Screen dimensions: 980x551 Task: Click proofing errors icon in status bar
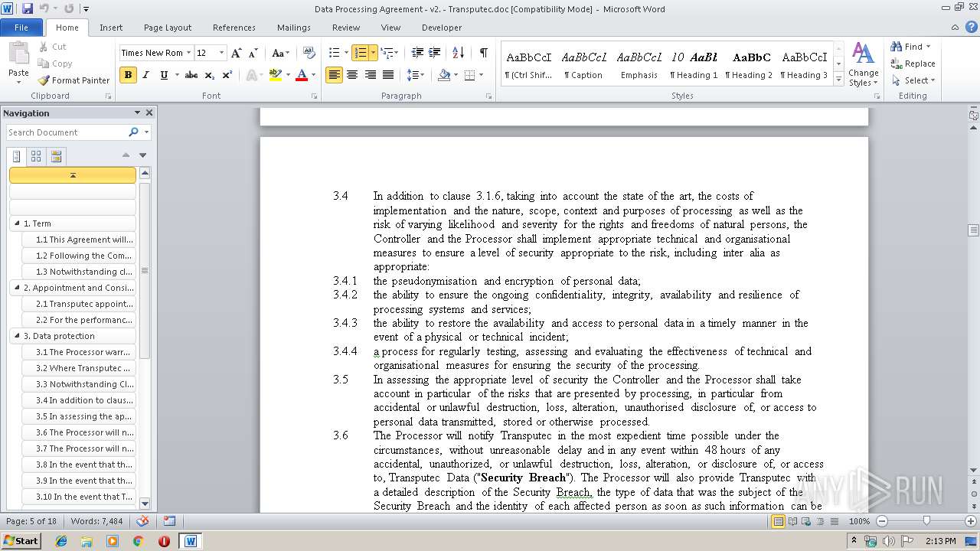142,521
